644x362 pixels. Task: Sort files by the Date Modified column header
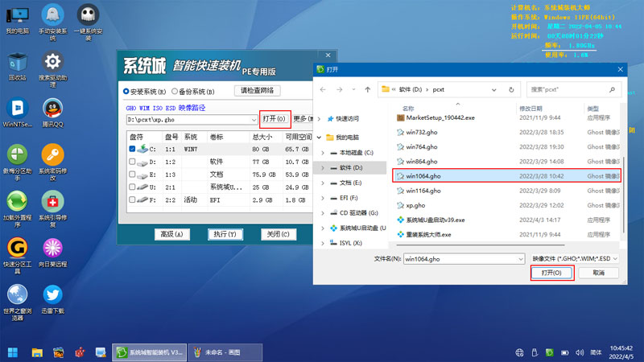[x=530, y=109]
